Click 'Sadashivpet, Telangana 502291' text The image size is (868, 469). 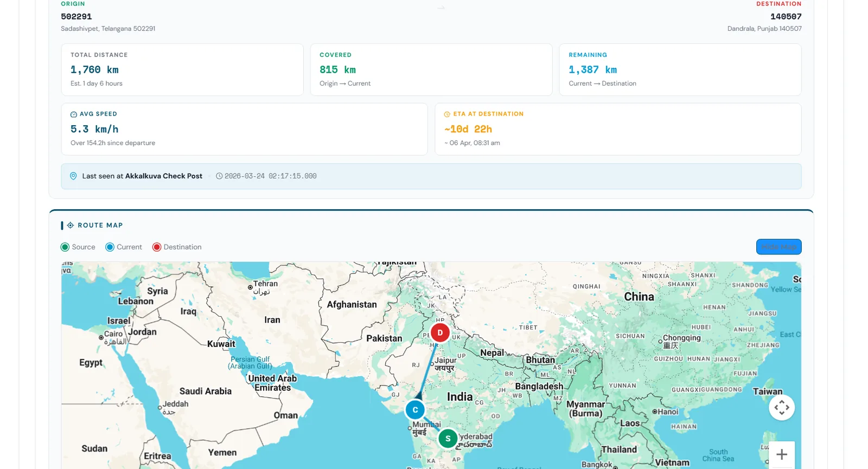[x=108, y=29]
